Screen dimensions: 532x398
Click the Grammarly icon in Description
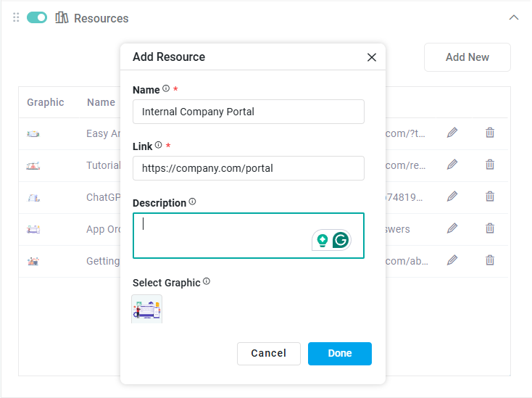pos(341,240)
